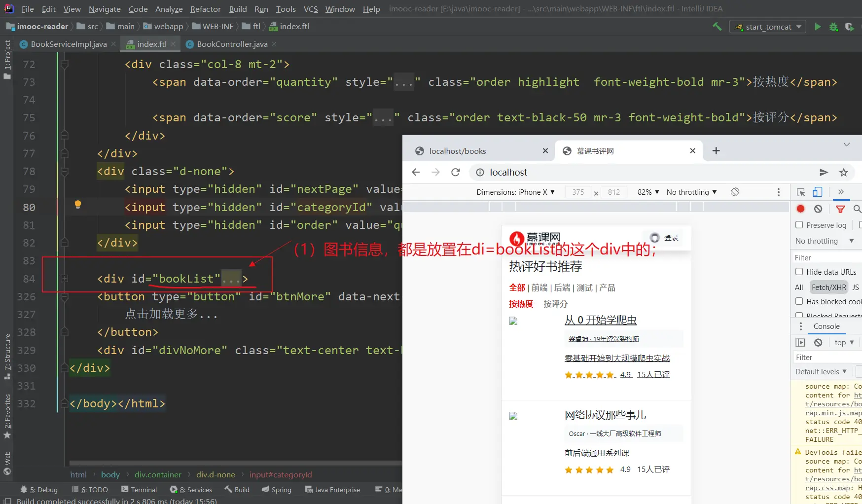The height and width of the screenshot is (504, 862).
Task: Check Hide data URLs
Action: (x=799, y=272)
